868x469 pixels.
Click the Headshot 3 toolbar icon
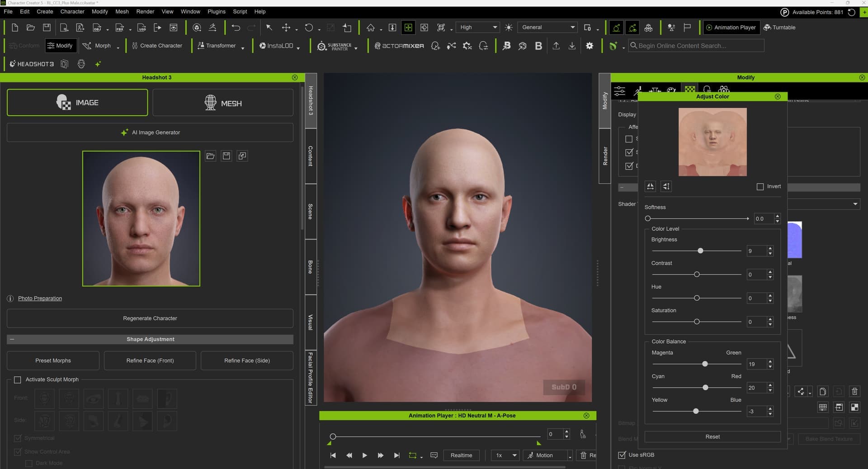click(x=32, y=64)
